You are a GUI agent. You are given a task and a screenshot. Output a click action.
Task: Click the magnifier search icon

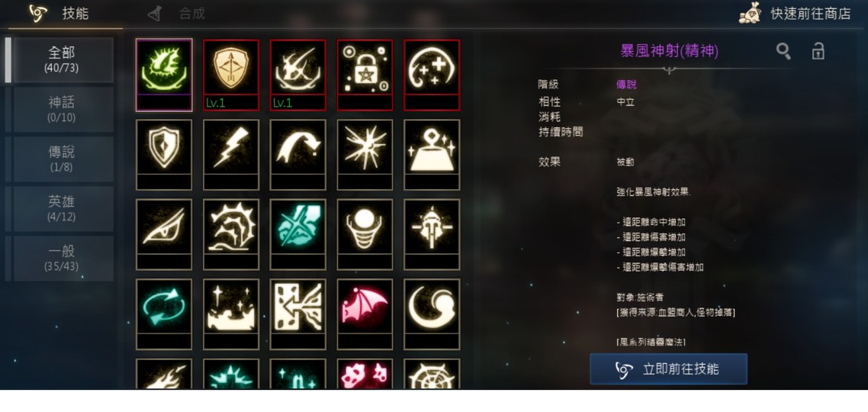pyautogui.click(x=783, y=52)
